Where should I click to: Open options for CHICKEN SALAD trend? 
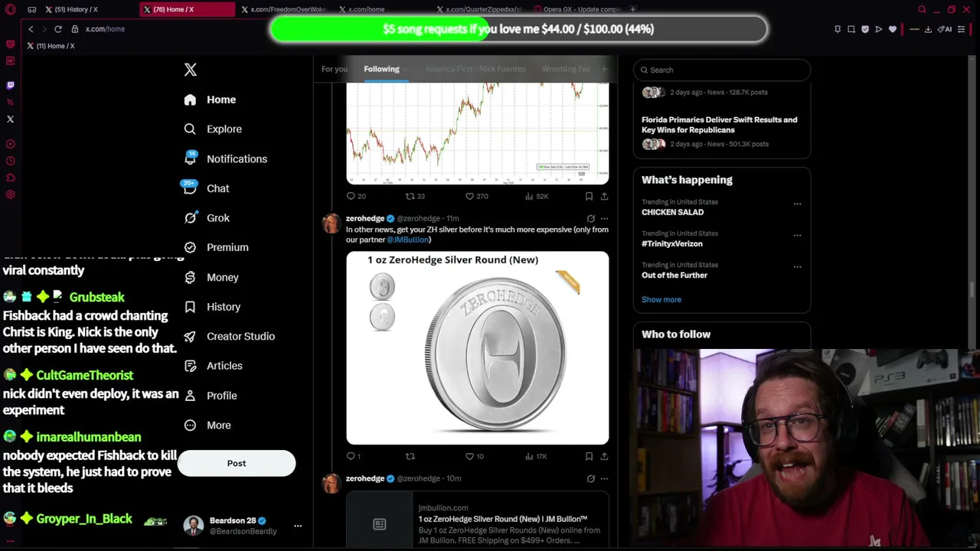click(797, 204)
